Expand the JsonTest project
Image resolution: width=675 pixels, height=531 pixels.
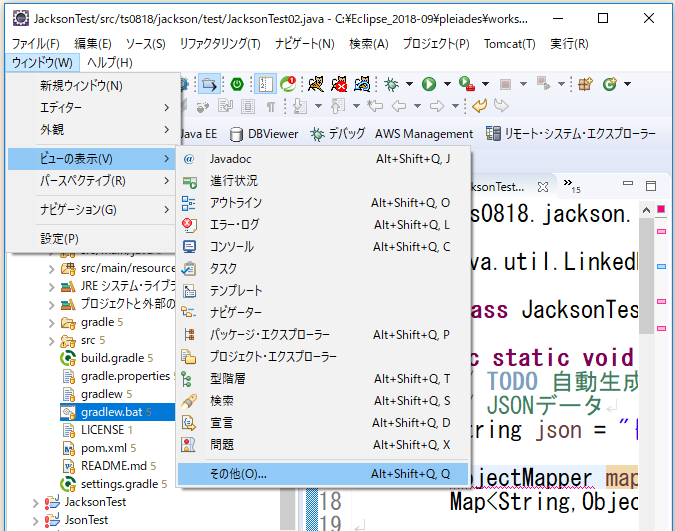tap(36, 521)
